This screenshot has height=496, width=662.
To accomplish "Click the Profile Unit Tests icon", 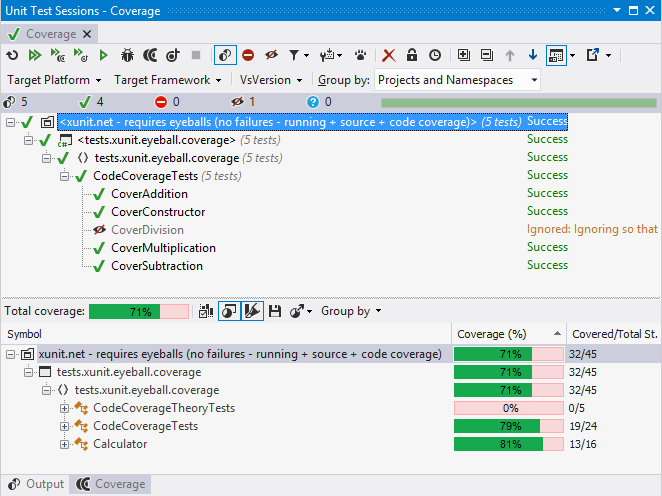I will [173, 55].
